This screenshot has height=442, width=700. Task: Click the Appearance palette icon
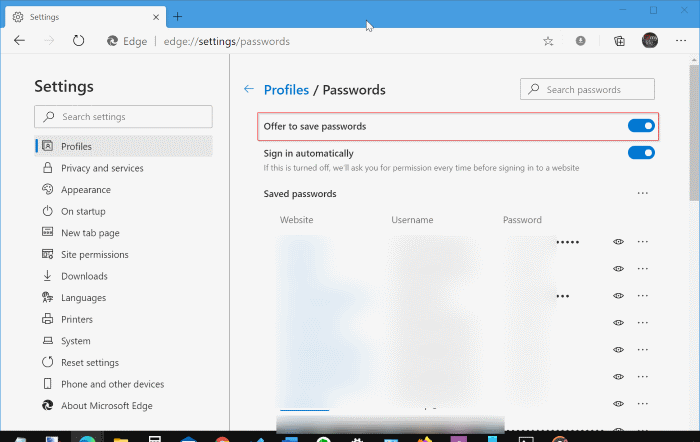point(47,189)
